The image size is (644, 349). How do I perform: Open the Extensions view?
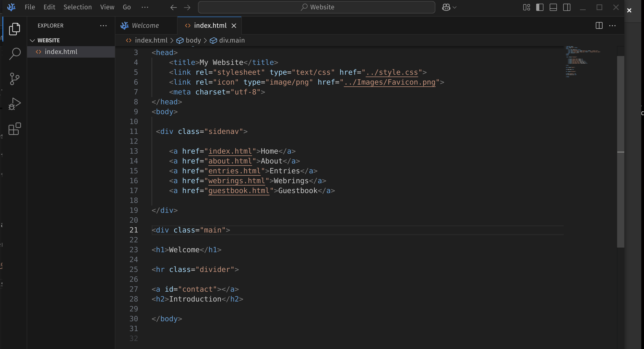(x=15, y=129)
